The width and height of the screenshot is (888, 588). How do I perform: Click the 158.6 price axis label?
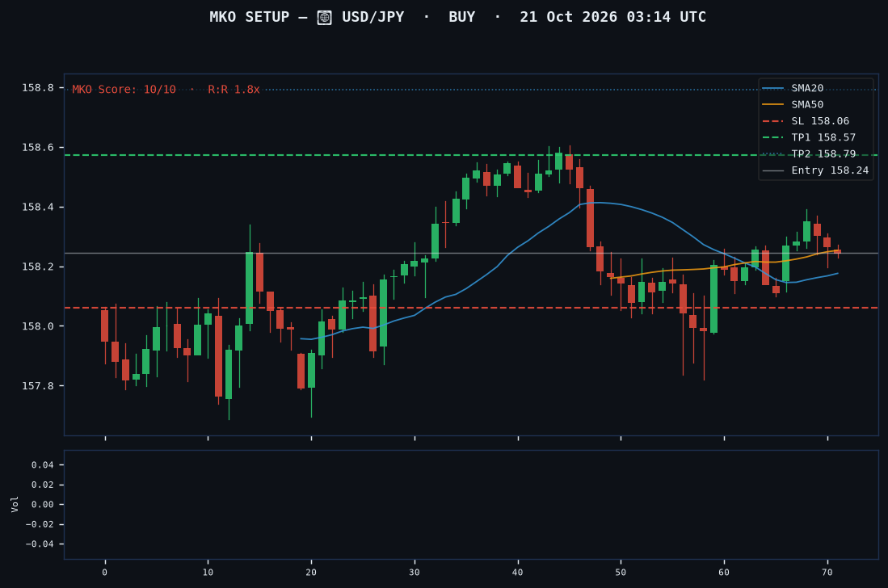click(x=37, y=148)
